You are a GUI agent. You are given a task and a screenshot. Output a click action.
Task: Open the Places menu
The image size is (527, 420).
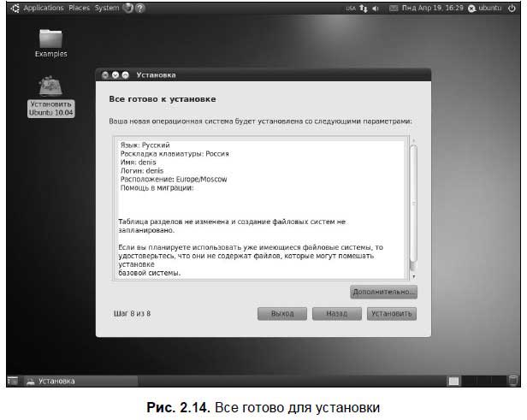79,8
